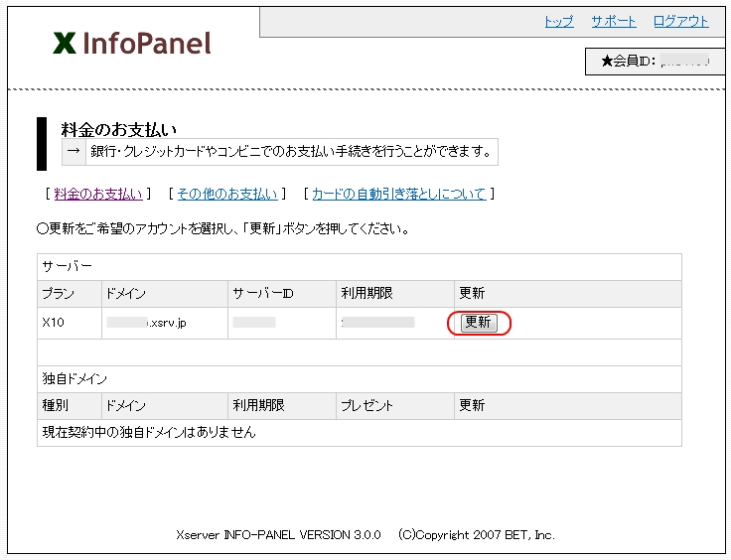Click the プラン column header
Image resolution: width=731 pixels, height=560 pixels.
coord(58,294)
